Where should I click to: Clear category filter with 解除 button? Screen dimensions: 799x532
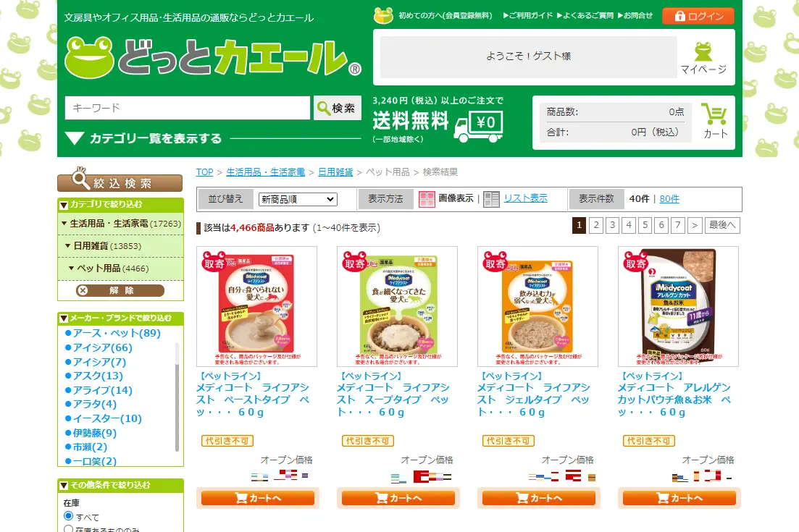tap(120, 291)
